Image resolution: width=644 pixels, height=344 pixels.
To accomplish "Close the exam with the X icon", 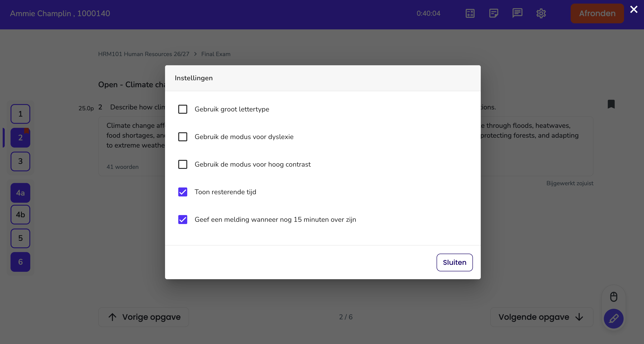I will point(634,9).
